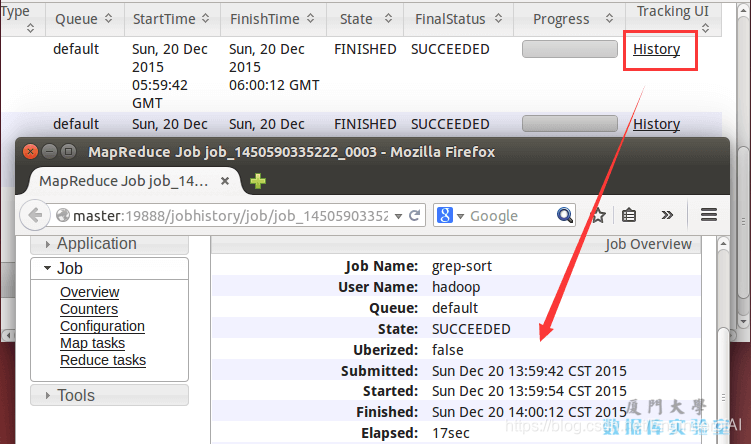Image resolution: width=751 pixels, height=444 pixels.
Task: Select the MapReduce Job job_14... tab
Action: tap(124, 181)
